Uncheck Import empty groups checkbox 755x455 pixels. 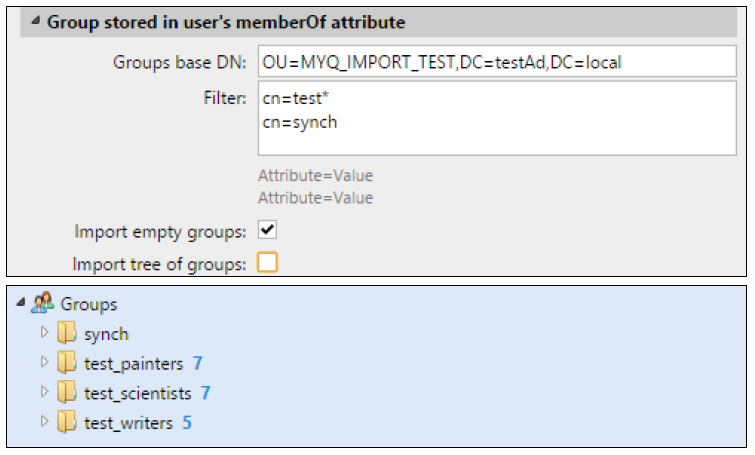point(267,231)
